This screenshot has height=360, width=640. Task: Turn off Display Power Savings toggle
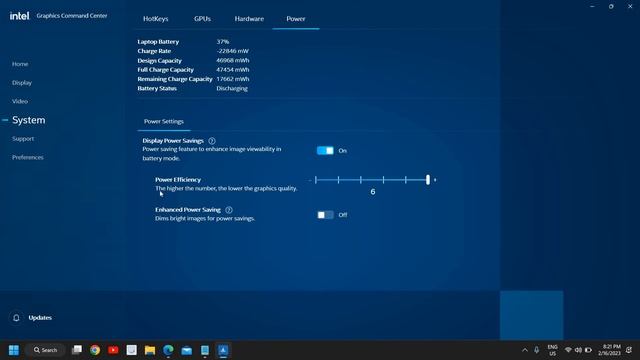325,151
